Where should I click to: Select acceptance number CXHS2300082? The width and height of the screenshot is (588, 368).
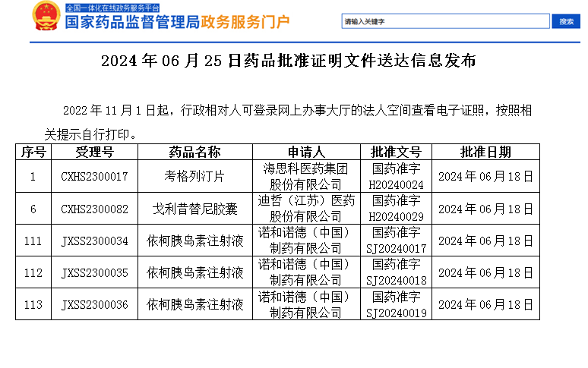pyautogui.click(x=94, y=209)
